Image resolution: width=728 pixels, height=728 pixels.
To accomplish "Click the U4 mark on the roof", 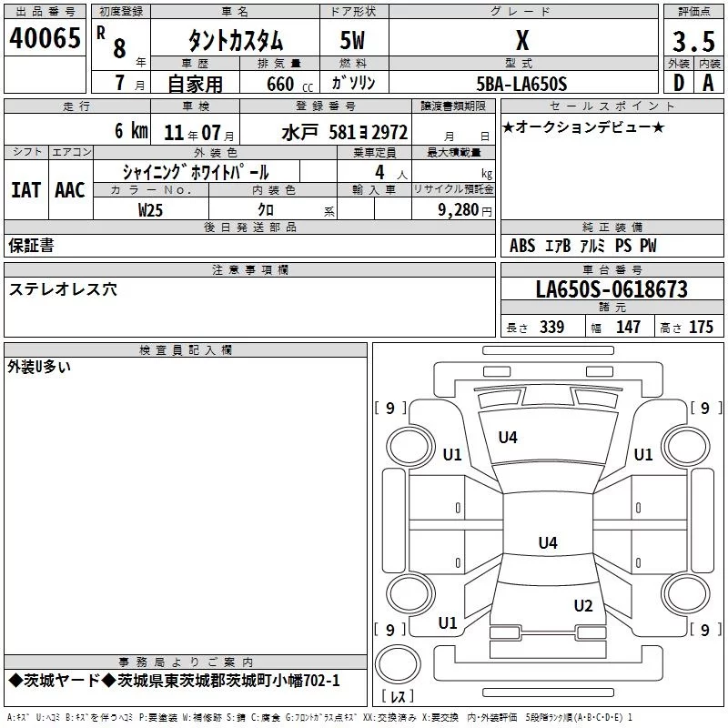I will tap(548, 542).
